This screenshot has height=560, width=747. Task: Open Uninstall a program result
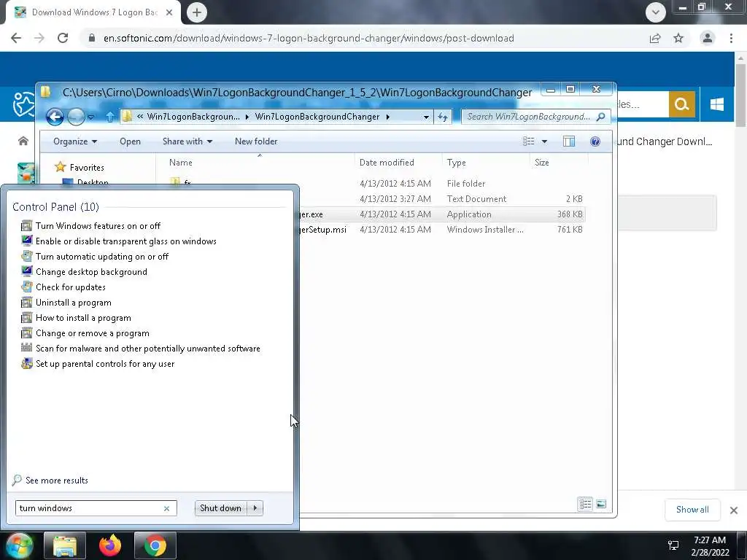tap(74, 303)
